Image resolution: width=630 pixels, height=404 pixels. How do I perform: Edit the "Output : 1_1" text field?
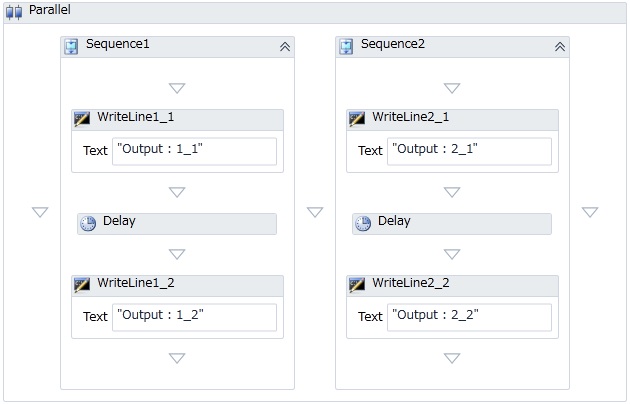(194, 151)
